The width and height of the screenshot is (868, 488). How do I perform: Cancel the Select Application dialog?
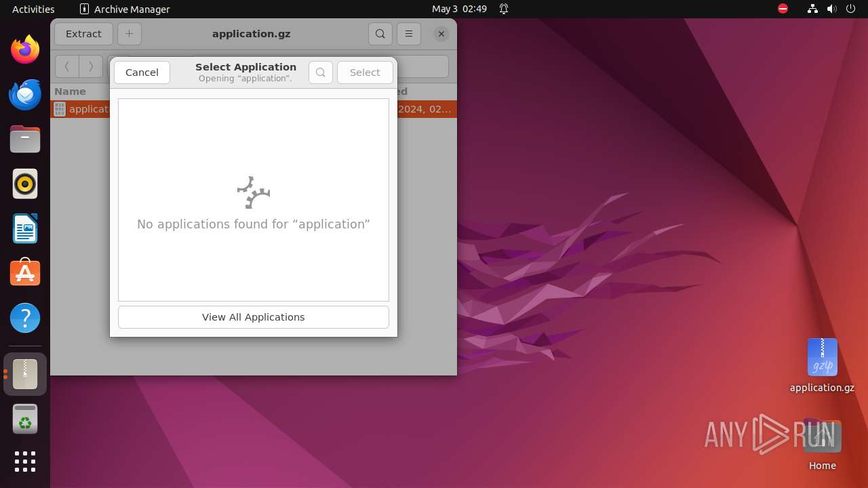142,73
